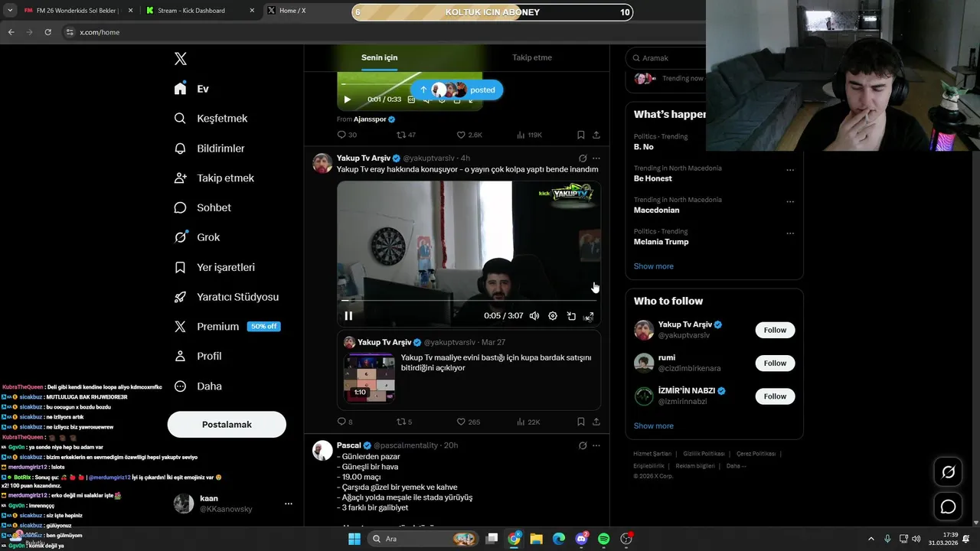980x551 pixels.
Task: Open Yer işaretleri bookmarks
Action: 214,267
